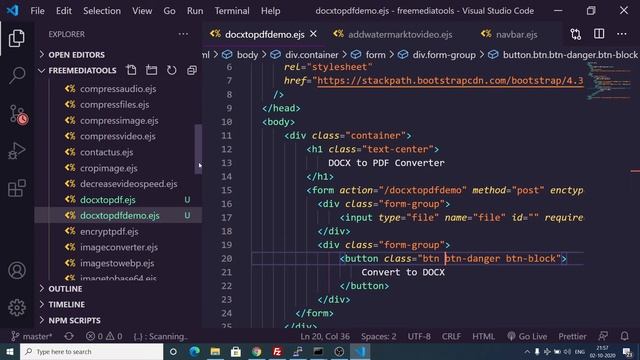The width and height of the screenshot is (640, 360).
Task: Click Go Live in status bar
Action: (527, 336)
